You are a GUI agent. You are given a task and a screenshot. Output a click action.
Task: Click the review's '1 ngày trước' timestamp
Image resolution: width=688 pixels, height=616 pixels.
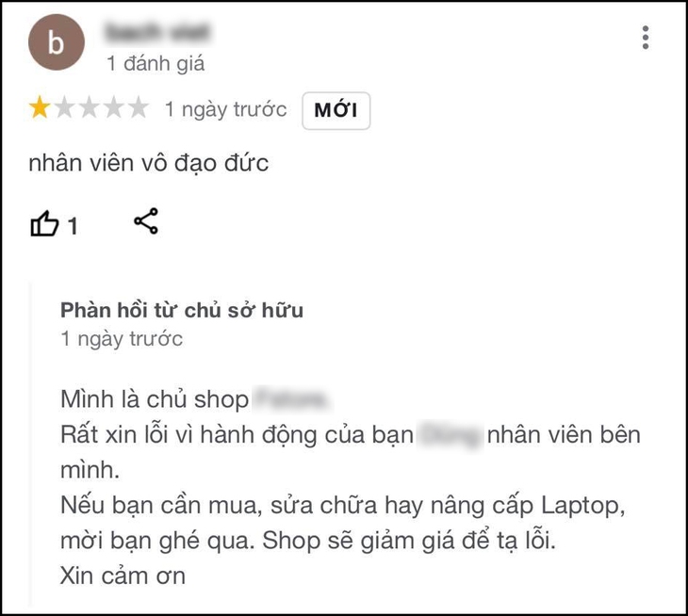[225, 109]
